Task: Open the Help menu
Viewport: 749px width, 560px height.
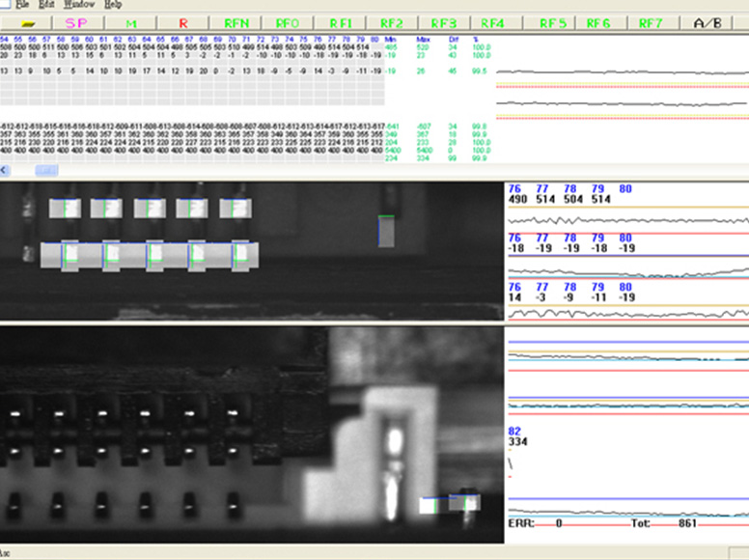Action: point(112,5)
